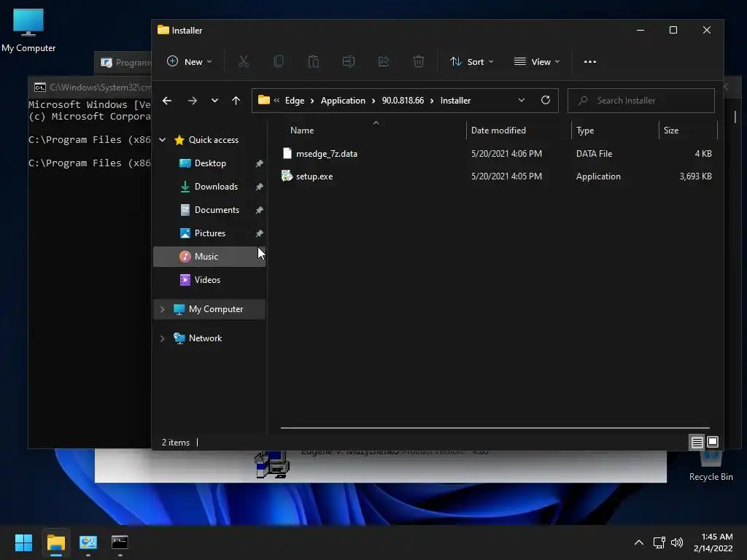This screenshot has height=560, width=747.
Task: Open the New dropdown menu
Action: tap(189, 61)
